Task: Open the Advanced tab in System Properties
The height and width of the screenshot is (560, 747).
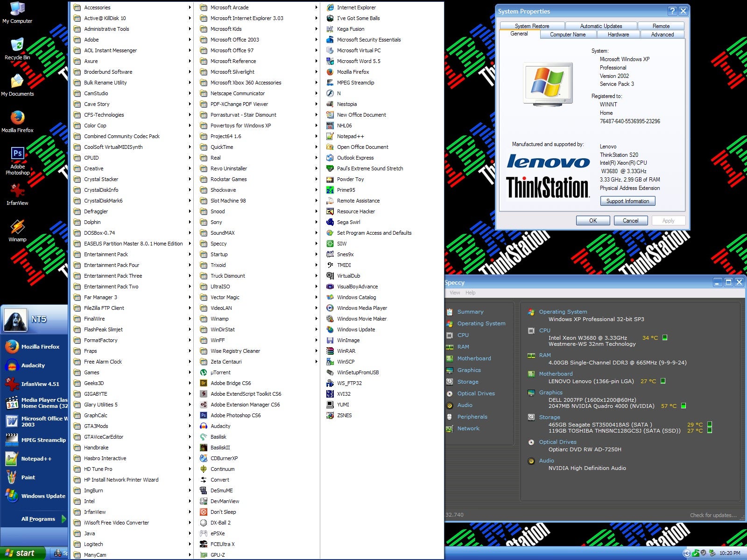Action: [662, 35]
